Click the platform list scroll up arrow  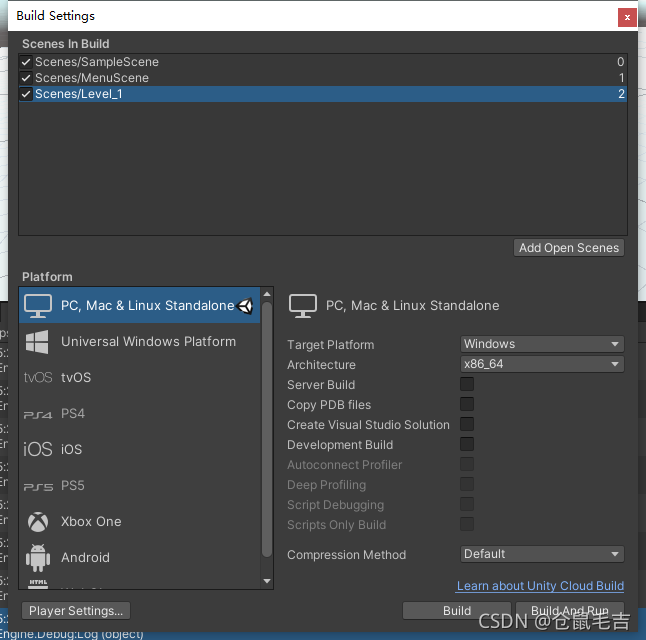(x=267, y=294)
